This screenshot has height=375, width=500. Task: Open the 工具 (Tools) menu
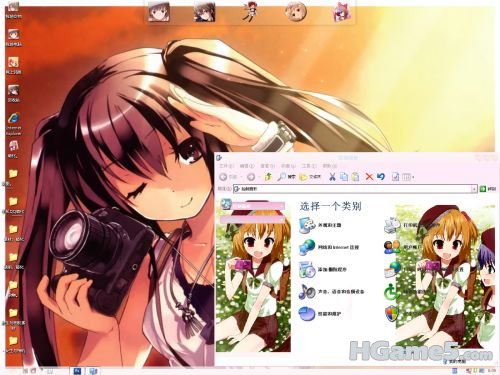(309, 166)
